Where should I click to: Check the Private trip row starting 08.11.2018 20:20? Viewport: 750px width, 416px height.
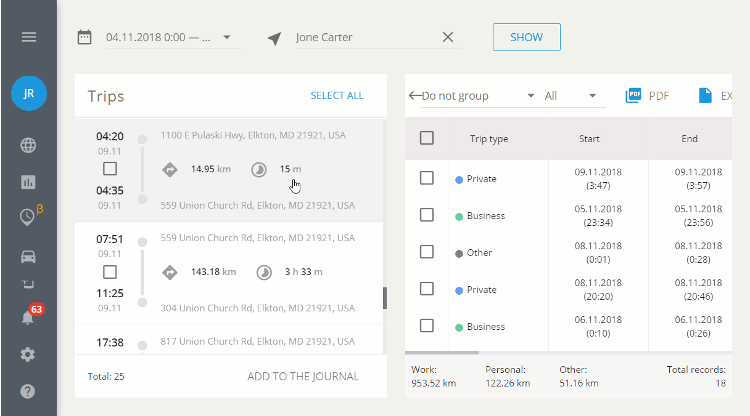427,289
